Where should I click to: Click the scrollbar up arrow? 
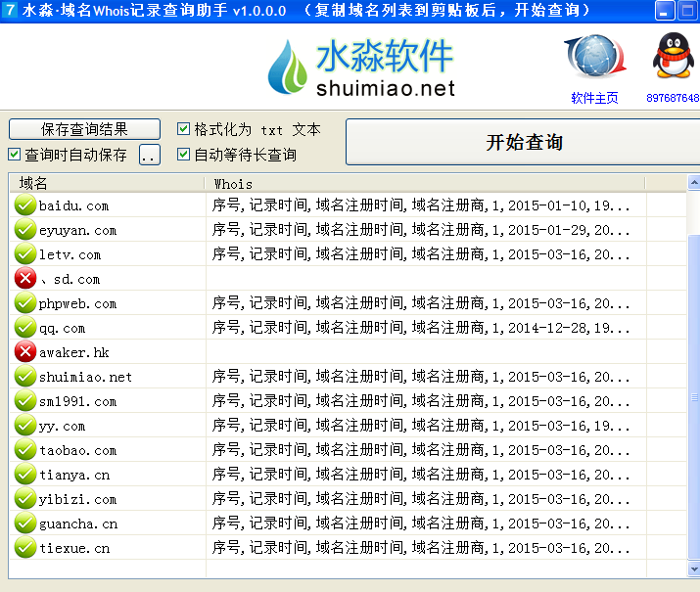click(x=694, y=182)
